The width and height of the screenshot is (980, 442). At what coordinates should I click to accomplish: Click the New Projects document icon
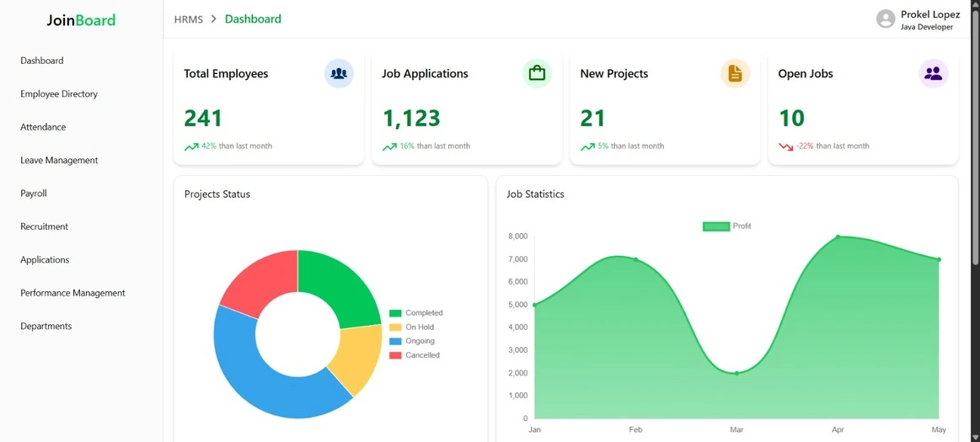coord(735,73)
